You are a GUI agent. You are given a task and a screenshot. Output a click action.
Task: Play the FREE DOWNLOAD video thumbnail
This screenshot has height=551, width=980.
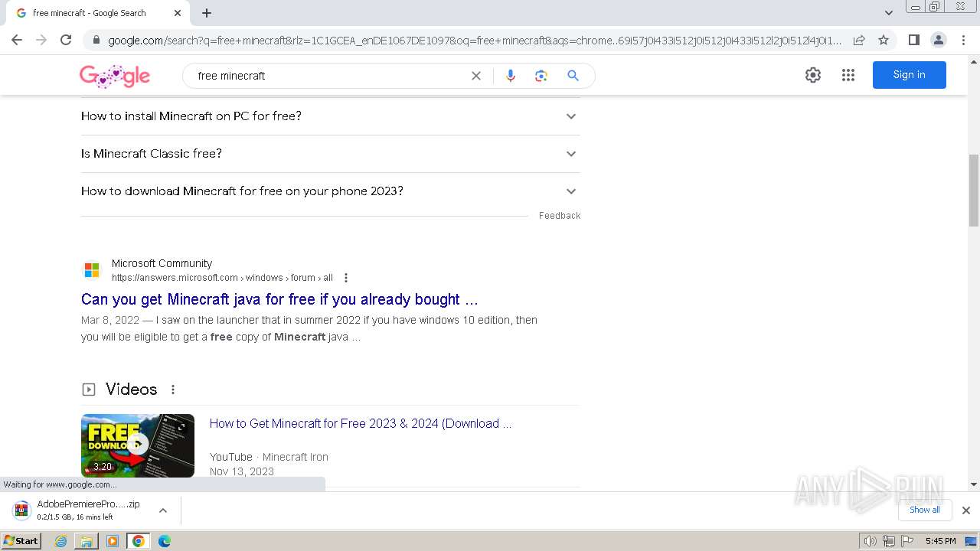(138, 445)
